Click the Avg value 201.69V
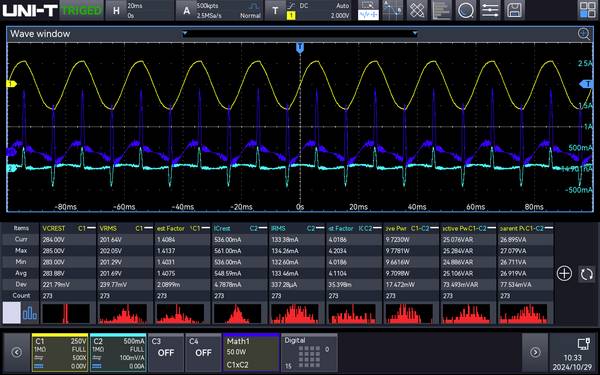The image size is (600, 375). pos(111,274)
